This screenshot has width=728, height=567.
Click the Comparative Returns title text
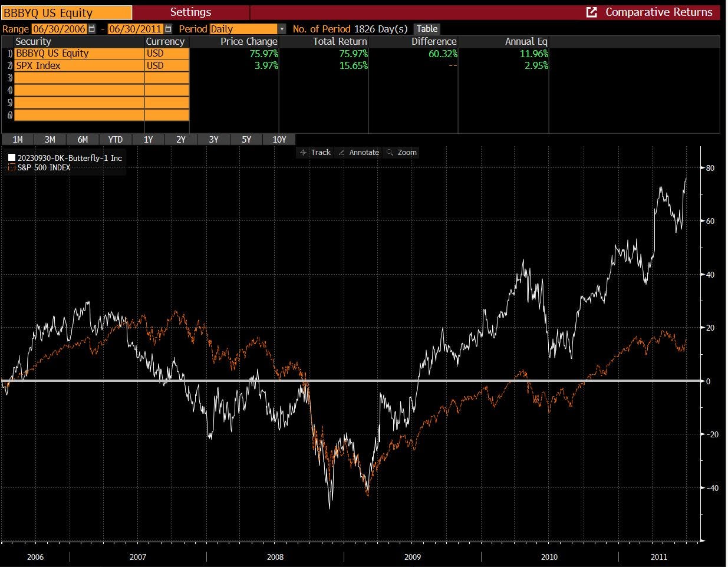pos(659,12)
